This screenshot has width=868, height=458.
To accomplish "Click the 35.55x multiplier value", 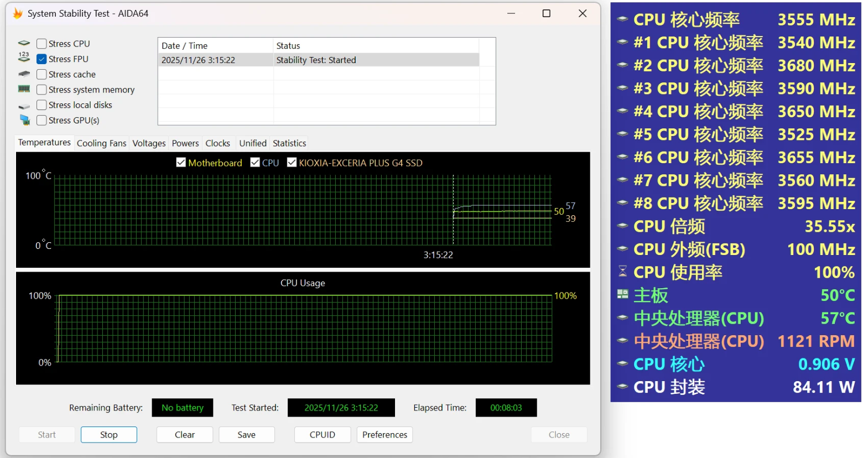I will [830, 226].
